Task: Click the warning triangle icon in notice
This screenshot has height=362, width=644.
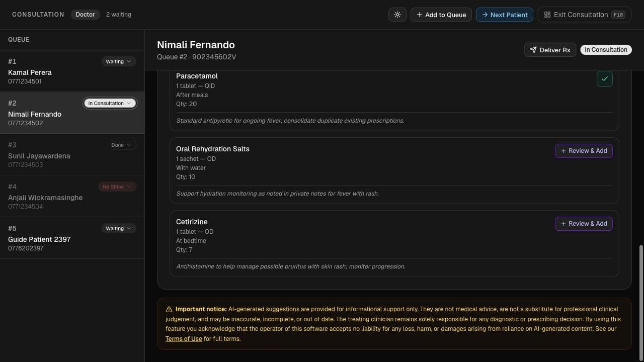Action: (x=169, y=310)
